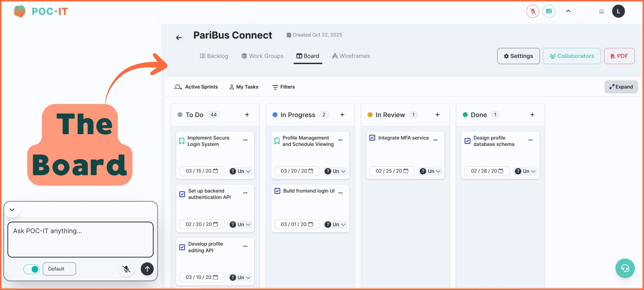Click the Expand board button
This screenshot has height=290, width=644.
coord(621,87)
